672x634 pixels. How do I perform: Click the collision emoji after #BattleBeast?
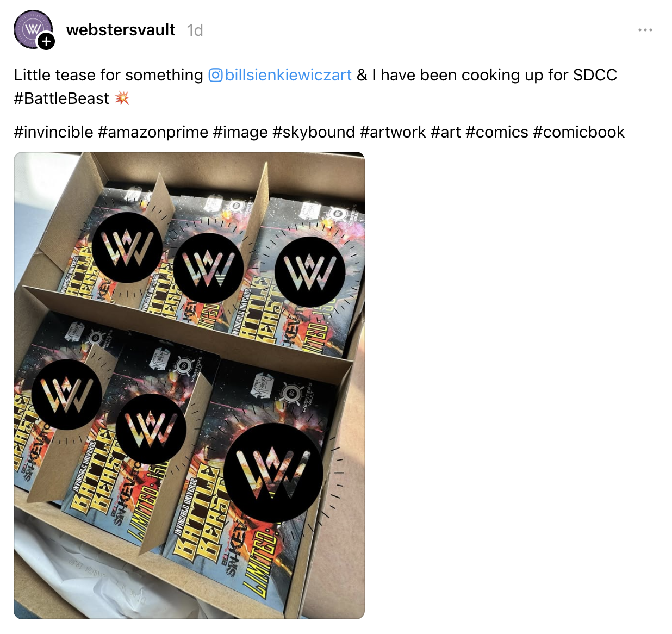(122, 98)
